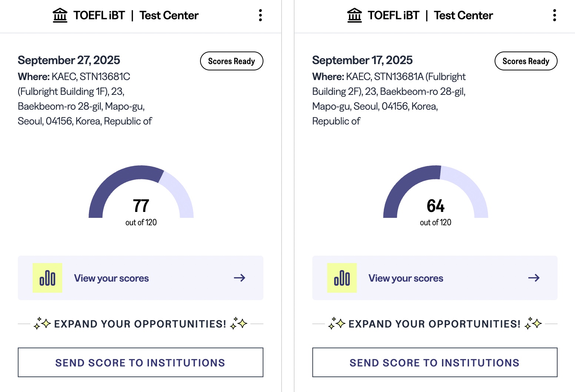This screenshot has width=575, height=392.
Task: Click bar chart icon beside score 64
Action: tap(342, 278)
